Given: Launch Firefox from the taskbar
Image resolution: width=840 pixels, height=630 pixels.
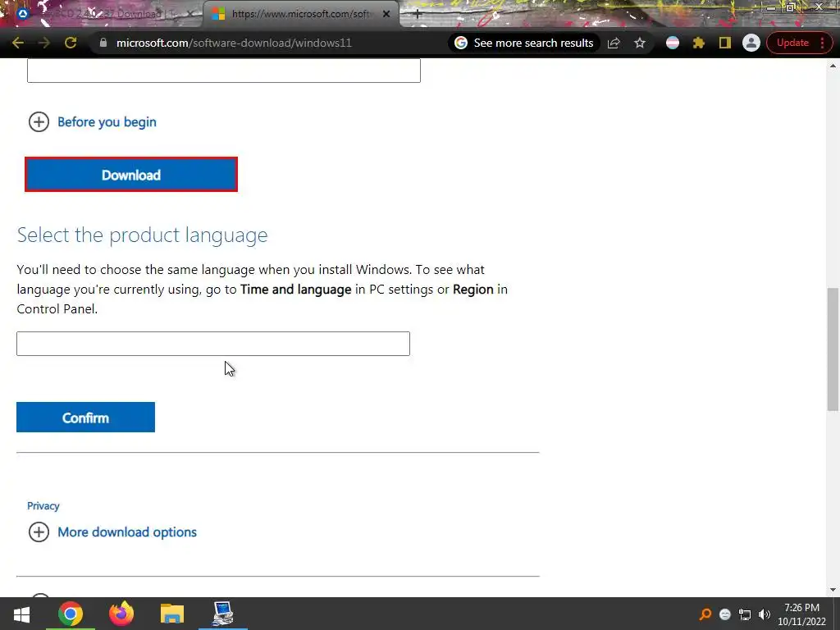Looking at the screenshot, I should [121, 614].
